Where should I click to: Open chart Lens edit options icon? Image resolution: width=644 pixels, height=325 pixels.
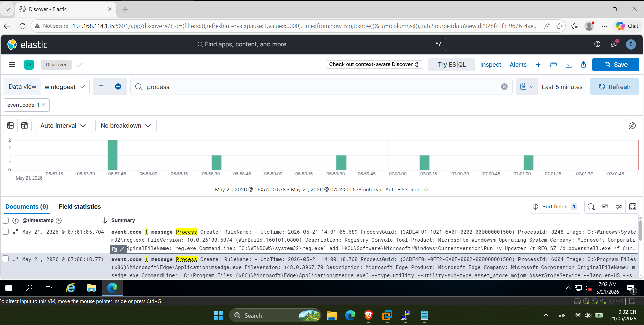click(632, 126)
